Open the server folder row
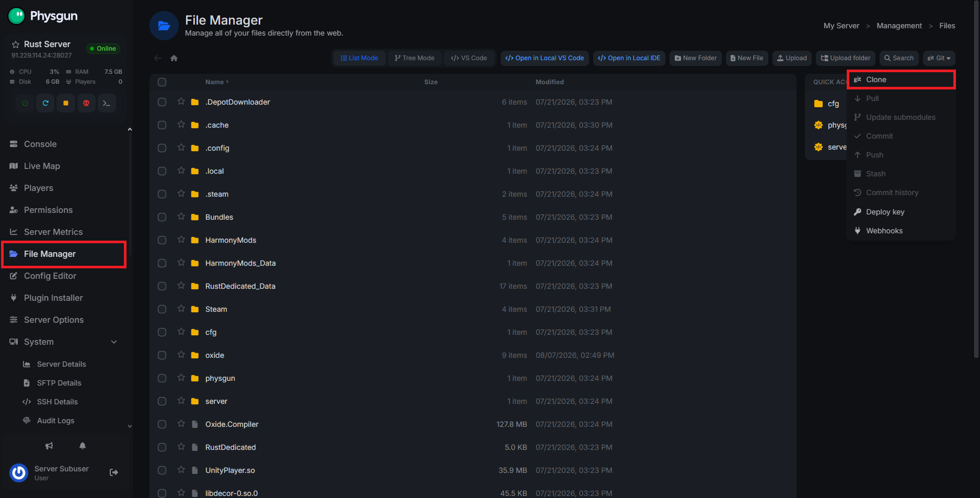 coord(473,401)
